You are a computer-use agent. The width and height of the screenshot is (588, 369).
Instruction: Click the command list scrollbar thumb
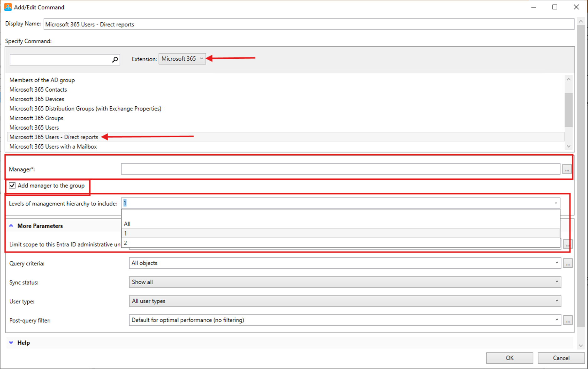pyautogui.click(x=568, y=110)
